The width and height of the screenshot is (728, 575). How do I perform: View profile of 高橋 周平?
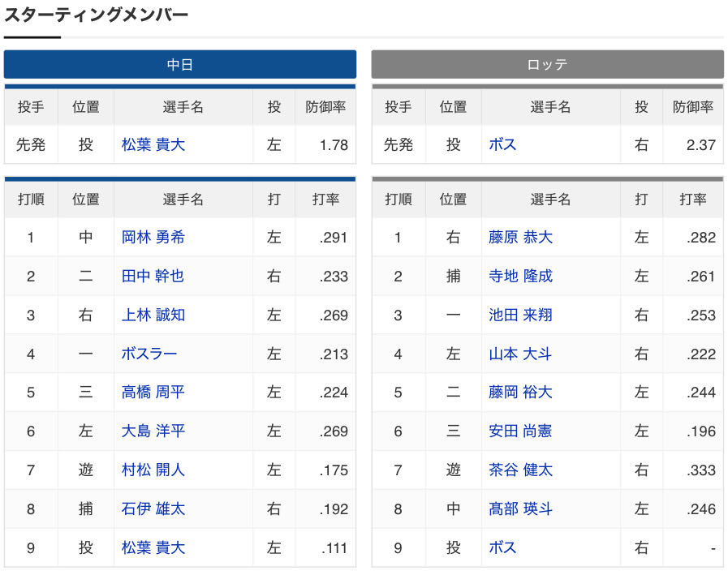153,393
